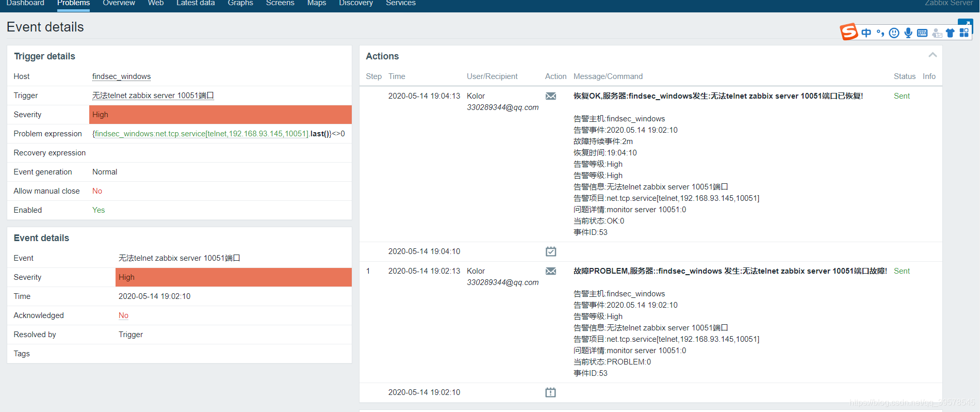Click Info column header
The image size is (980, 412).
click(x=929, y=76)
